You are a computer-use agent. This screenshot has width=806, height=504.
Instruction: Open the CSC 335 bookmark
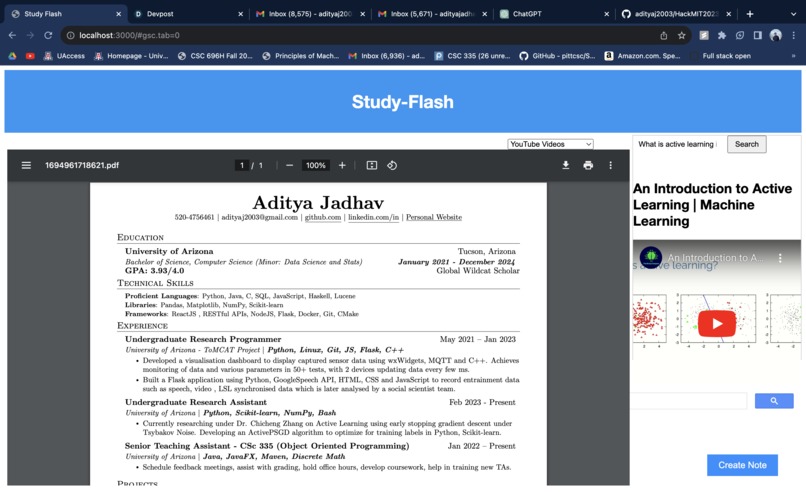click(x=472, y=56)
